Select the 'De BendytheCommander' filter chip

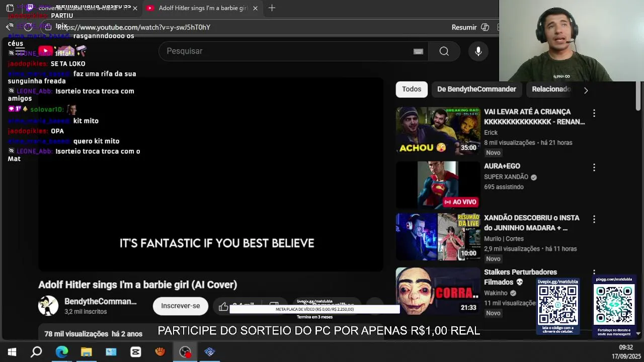point(476,89)
